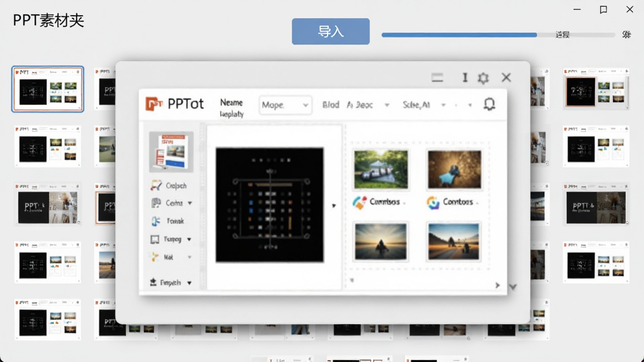The height and width of the screenshot is (362, 644).
Task: Select the sunset image with a single silhouette
Action: (381, 242)
